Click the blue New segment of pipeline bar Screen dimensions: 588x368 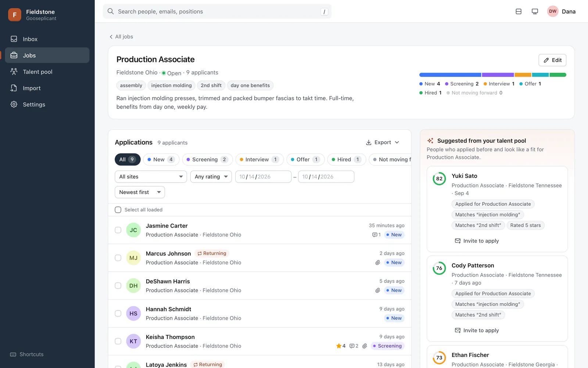pyautogui.click(x=450, y=75)
